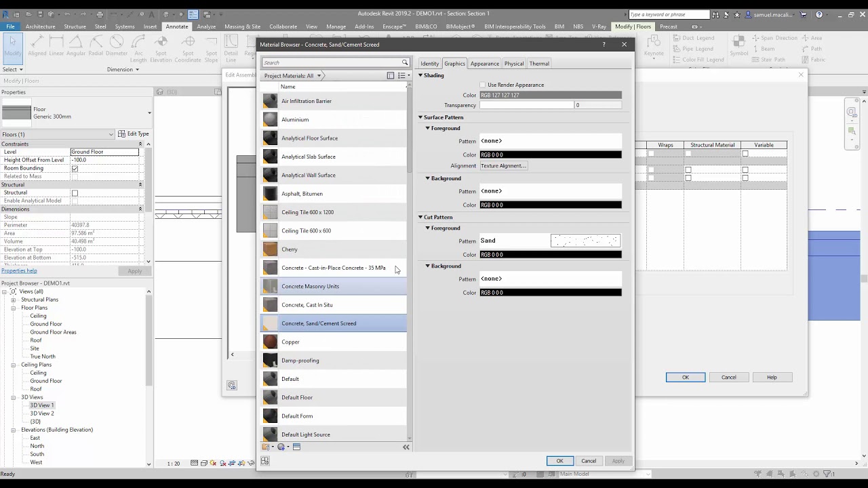Image resolution: width=868 pixels, height=488 pixels.
Task: Click the Sand cut pattern preview
Action: [585, 241]
